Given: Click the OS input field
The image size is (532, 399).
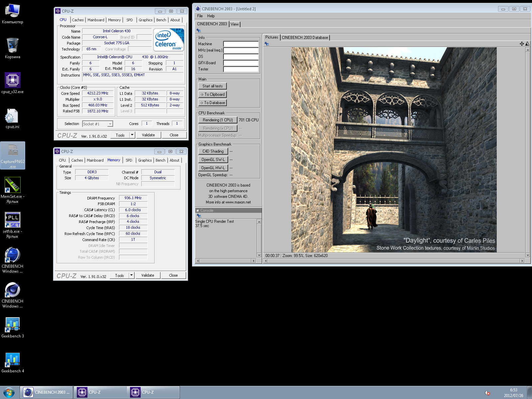Looking at the screenshot, I should pyautogui.click(x=241, y=57).
